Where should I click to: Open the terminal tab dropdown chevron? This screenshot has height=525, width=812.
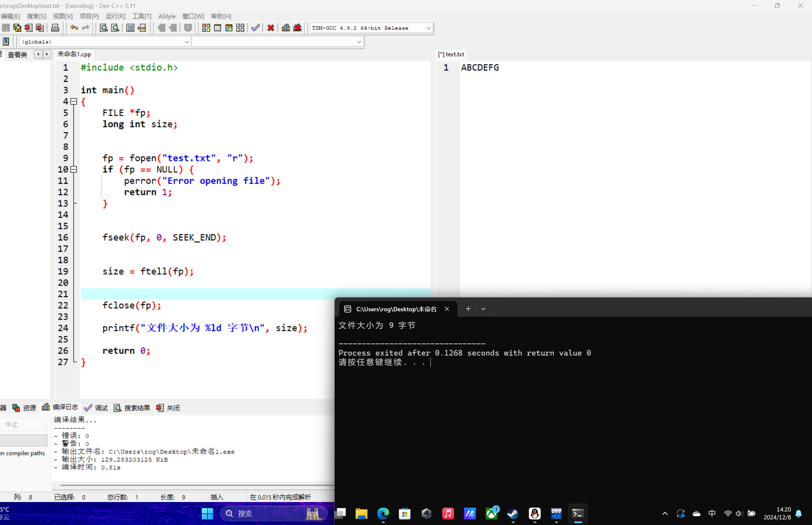tap(483, 309)
